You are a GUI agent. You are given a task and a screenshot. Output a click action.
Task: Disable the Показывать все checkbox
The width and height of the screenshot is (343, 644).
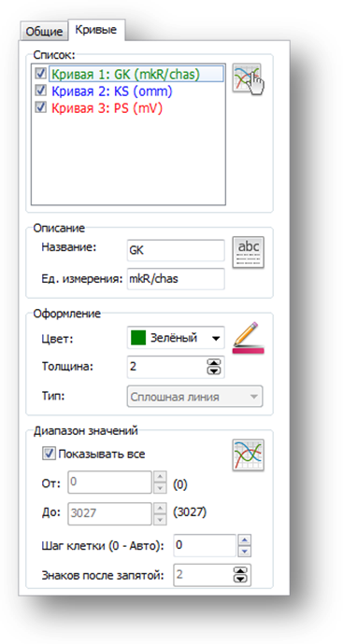(x=50, y=454)
